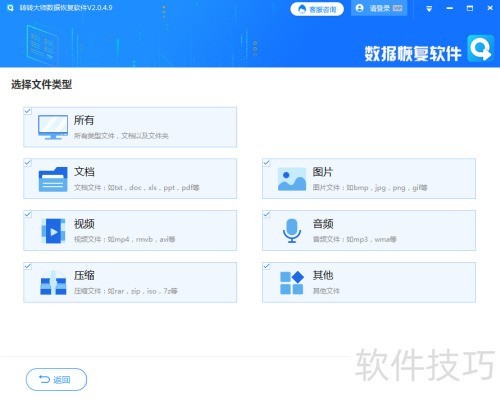Click the 选择文件类型 heading
500x402 pixels.
[x=42, y=84]
